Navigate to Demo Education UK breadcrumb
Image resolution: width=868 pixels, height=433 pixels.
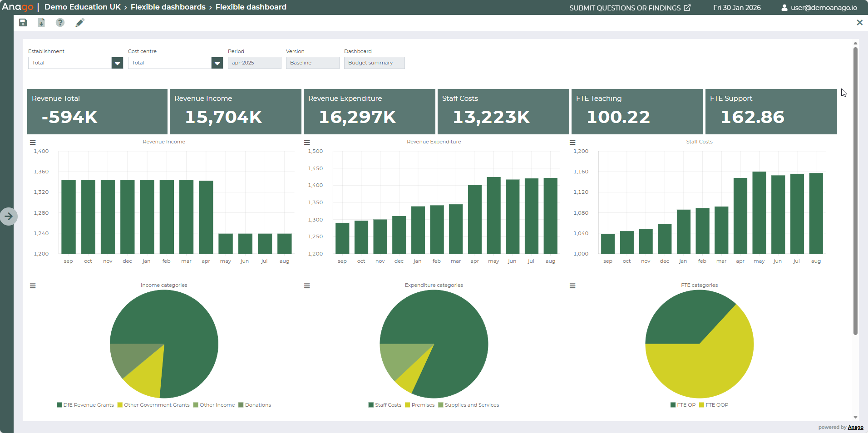point(83,7)
